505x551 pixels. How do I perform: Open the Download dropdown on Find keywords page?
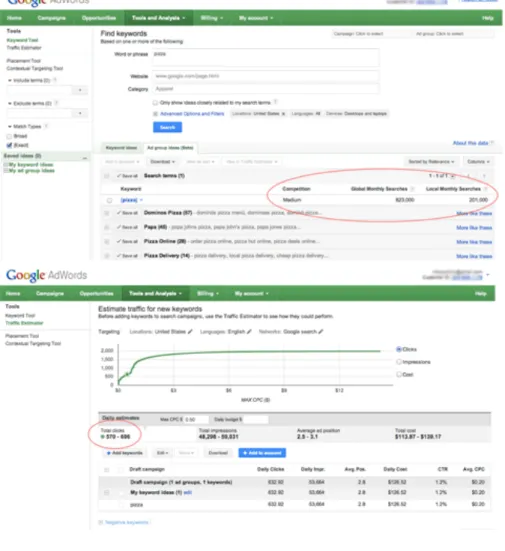[x=162, y=162]
